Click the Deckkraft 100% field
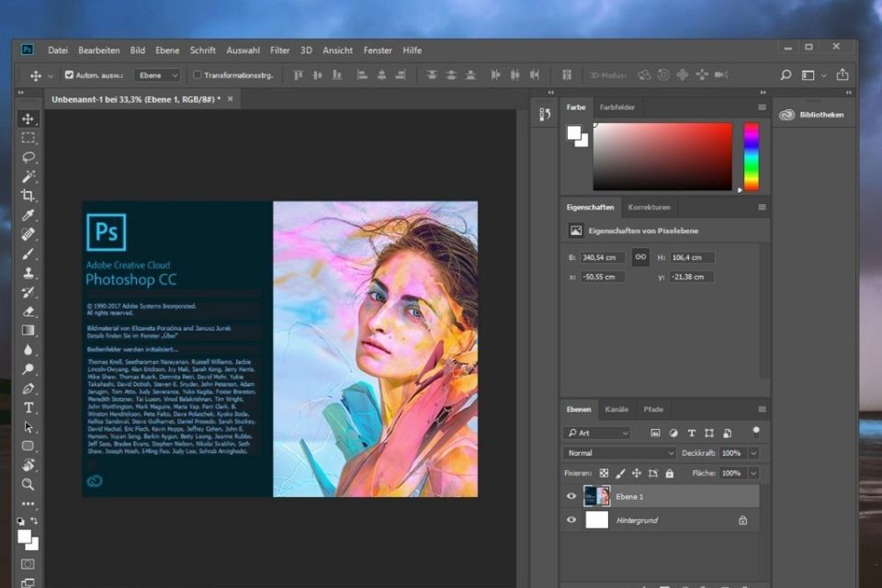The width and height of the screenshot is (882, 588). [x=733, y=453]
